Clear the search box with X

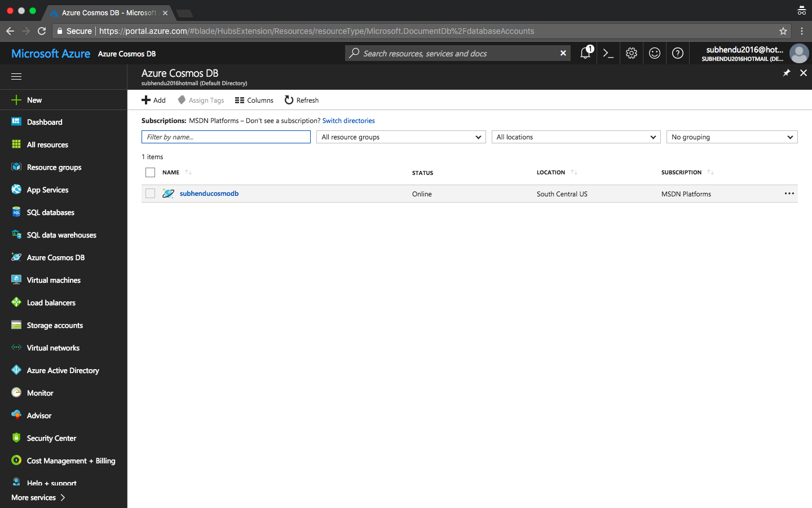pyautogui.click(x=563, y=53)
